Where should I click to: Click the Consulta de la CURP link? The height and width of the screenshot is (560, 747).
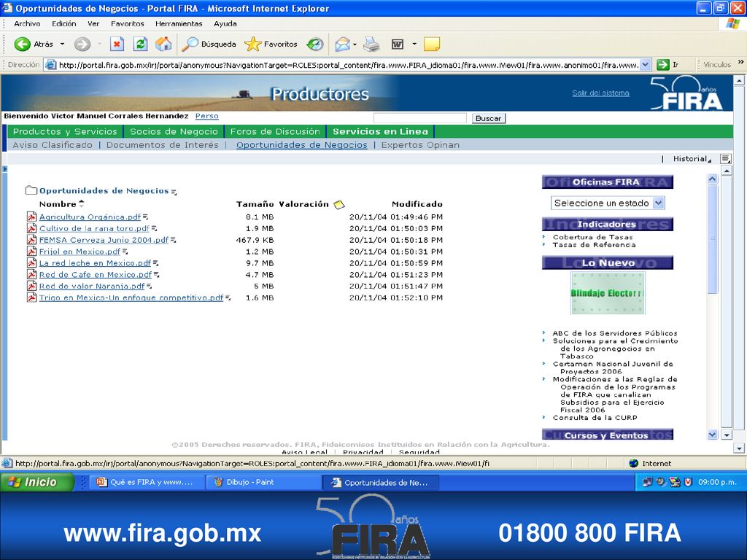coord(595,418)
